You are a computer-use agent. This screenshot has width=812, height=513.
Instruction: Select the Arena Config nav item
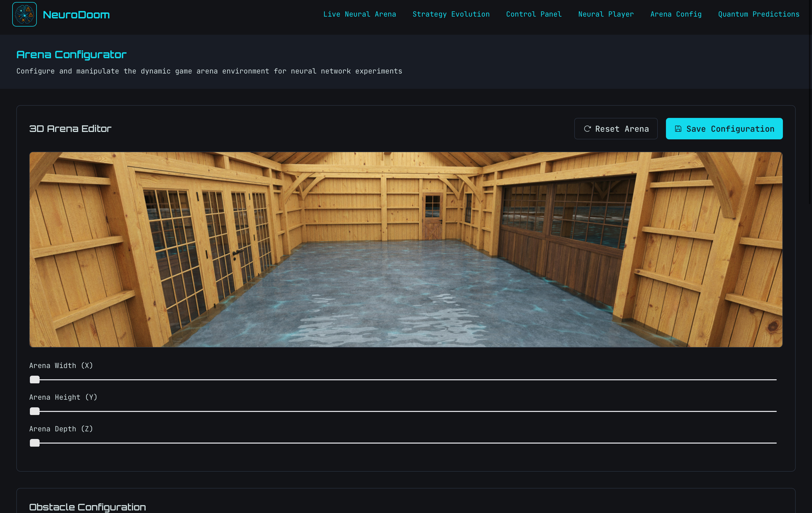coord(676,14)
